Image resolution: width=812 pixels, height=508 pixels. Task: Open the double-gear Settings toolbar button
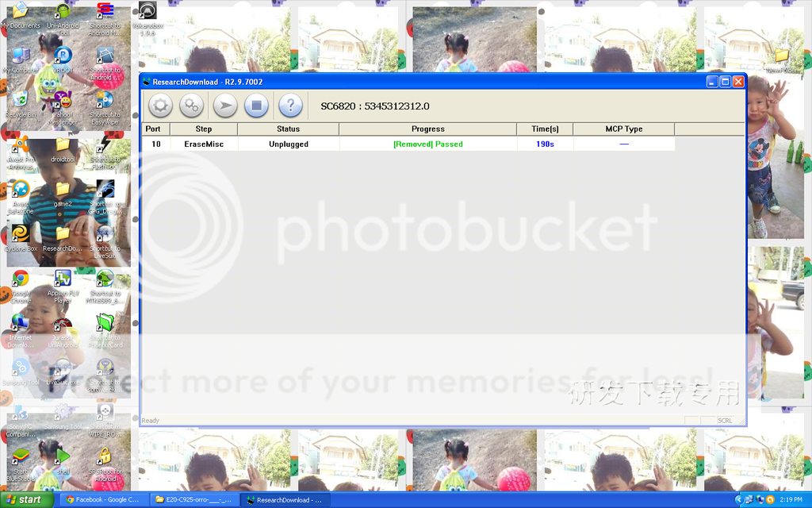click(192, 106)
